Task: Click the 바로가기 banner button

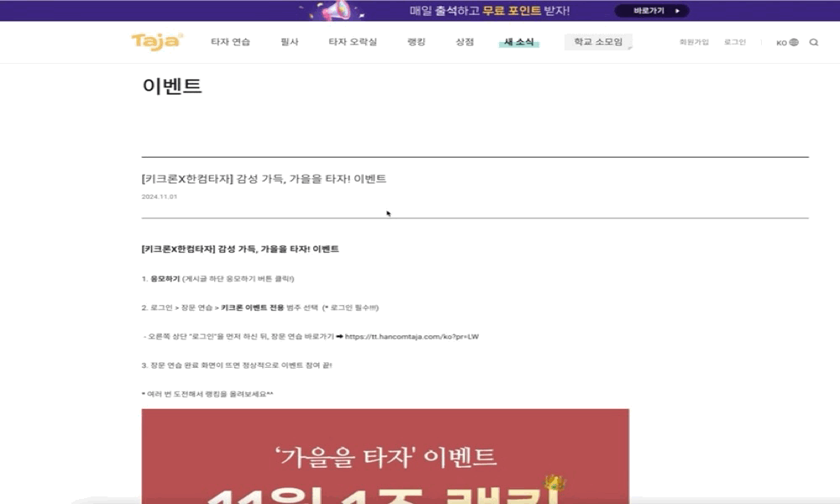Action: tap(652, 11)
